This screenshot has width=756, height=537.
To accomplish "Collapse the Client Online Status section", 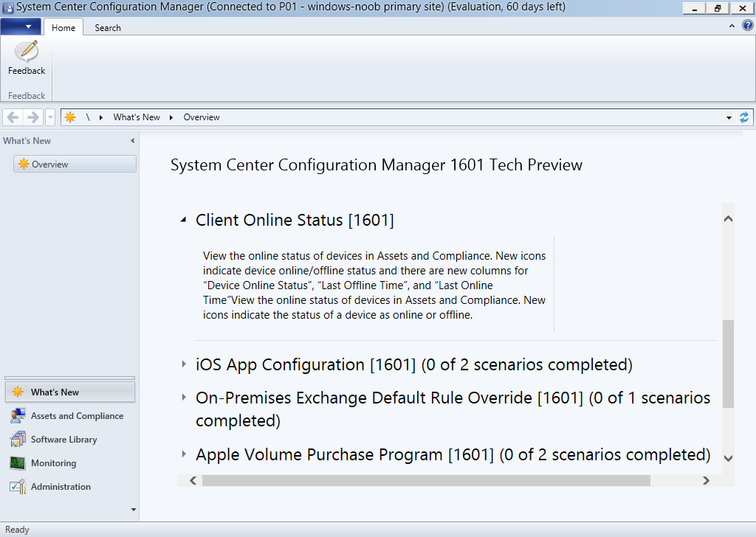I will click(183, 220).
